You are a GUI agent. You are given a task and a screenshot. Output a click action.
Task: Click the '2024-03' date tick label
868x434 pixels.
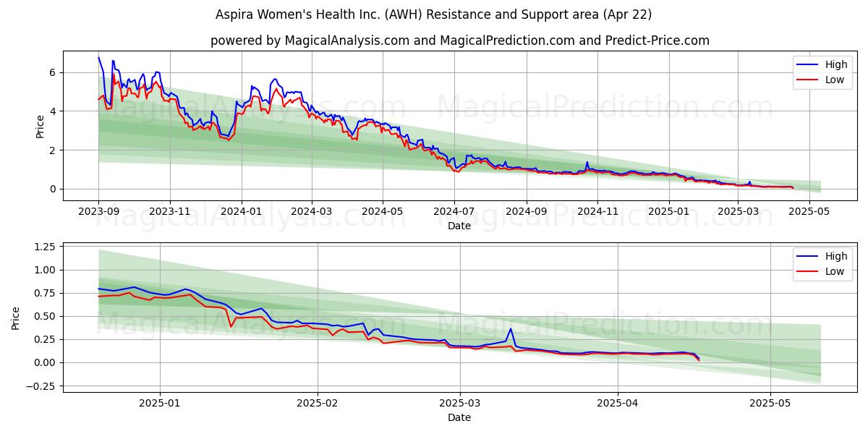(x=311, y=212)
